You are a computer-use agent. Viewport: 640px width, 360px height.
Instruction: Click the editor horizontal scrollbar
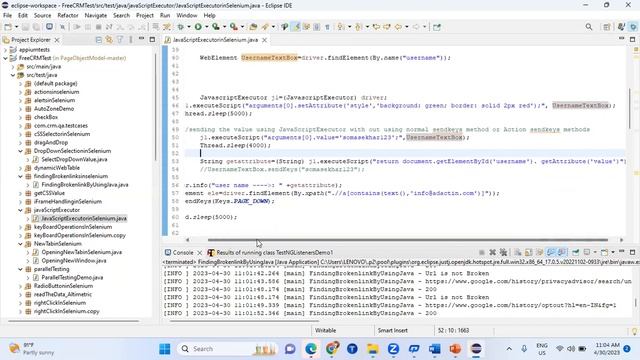(x=408, y=240)
